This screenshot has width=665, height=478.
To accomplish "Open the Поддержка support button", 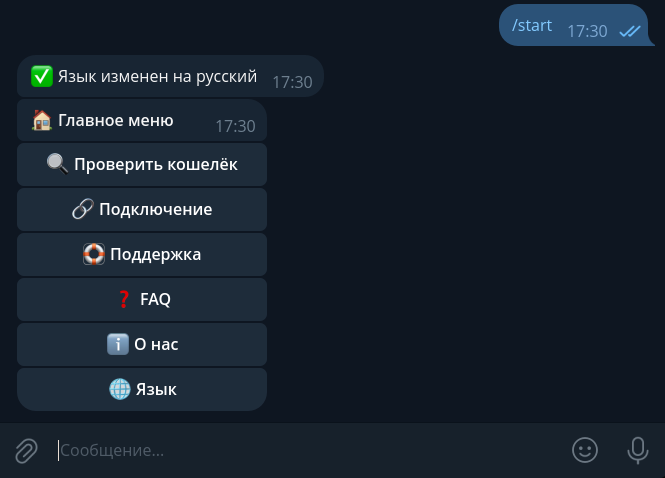I will [142, 255].
